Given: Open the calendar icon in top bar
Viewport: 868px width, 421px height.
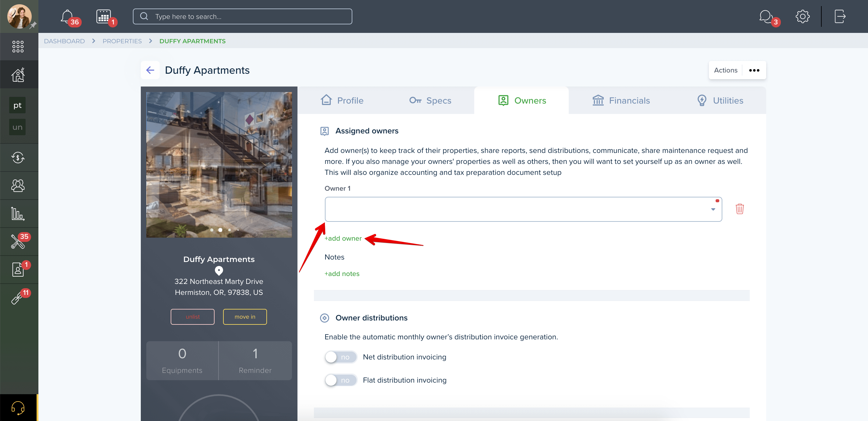Looking at the screenshot, I should click(x=103, y=16).
